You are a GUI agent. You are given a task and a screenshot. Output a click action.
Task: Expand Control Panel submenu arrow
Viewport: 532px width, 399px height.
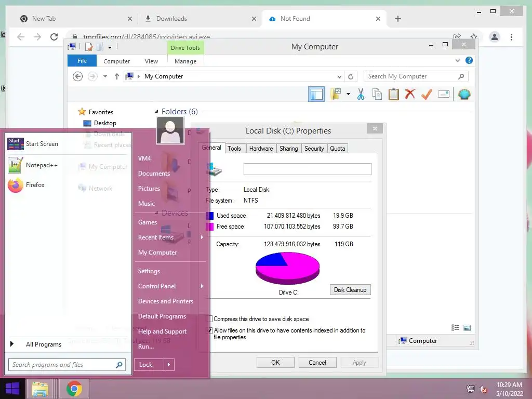point(202,286)
